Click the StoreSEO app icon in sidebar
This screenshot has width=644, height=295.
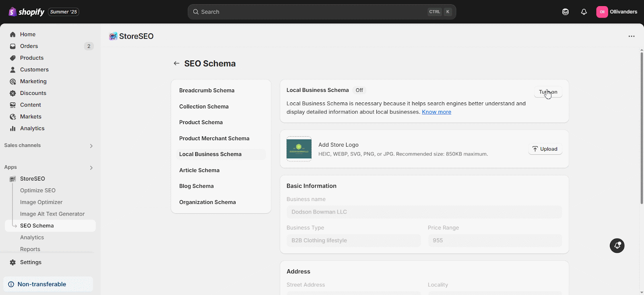(x=13, y=179)
